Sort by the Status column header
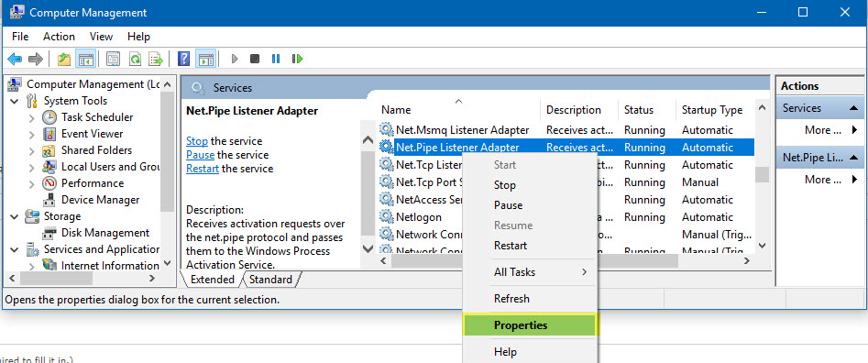Screen dimensions: 868x363 tap(647, 110)
